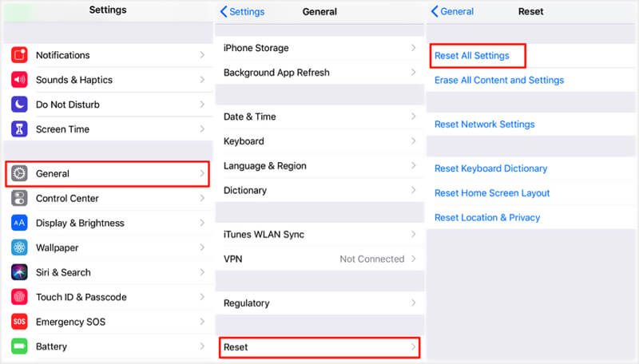Go back to Settings from General
The height and width of the screenshot is (364, 639).
click(242, 12)
